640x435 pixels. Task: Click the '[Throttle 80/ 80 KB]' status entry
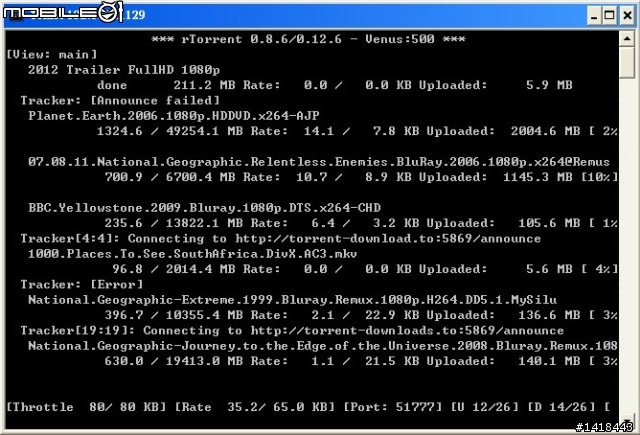click(x=87, y=407)
